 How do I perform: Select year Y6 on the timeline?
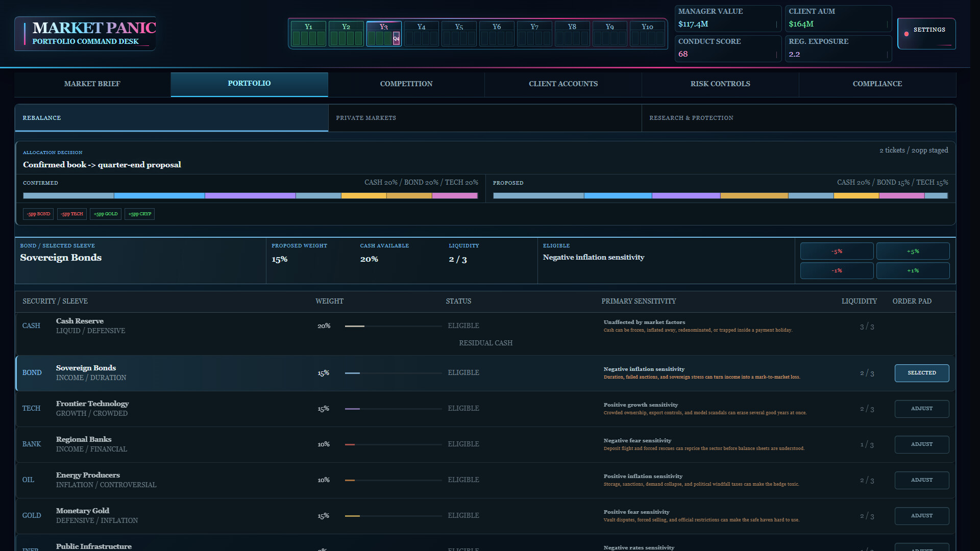point(497,34)
